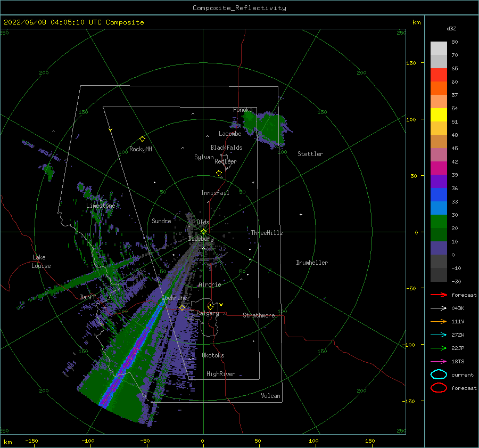Viewport: 479px width, 448px height.
Task: Pick the magenta 42-39 dBZ color swatch
Action: [x=439, y=168]
